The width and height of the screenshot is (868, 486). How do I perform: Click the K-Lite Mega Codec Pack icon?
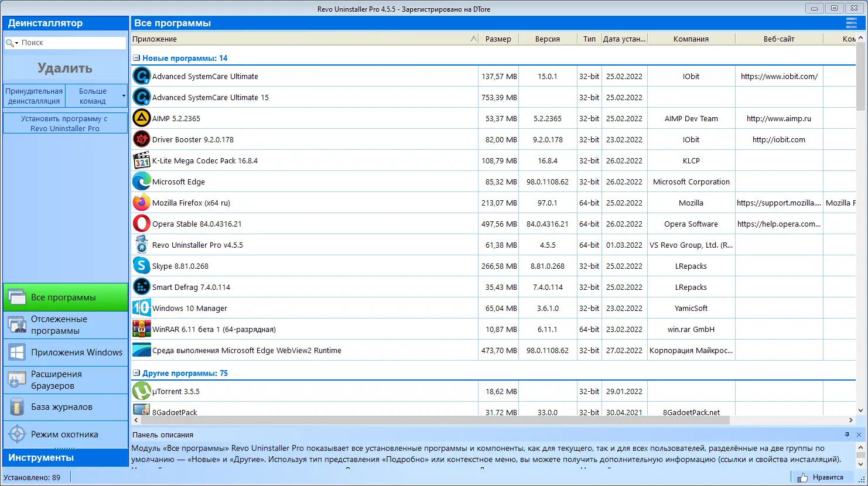[x=141, y=160]
